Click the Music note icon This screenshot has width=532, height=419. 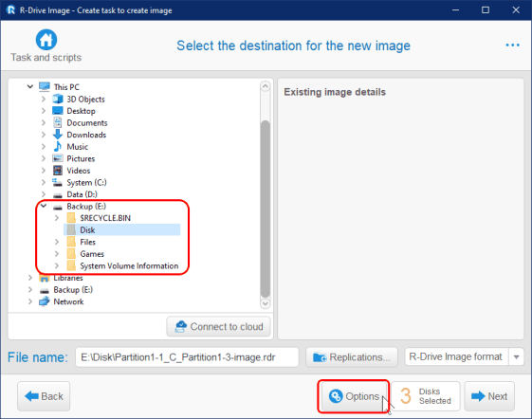point(58,147)
